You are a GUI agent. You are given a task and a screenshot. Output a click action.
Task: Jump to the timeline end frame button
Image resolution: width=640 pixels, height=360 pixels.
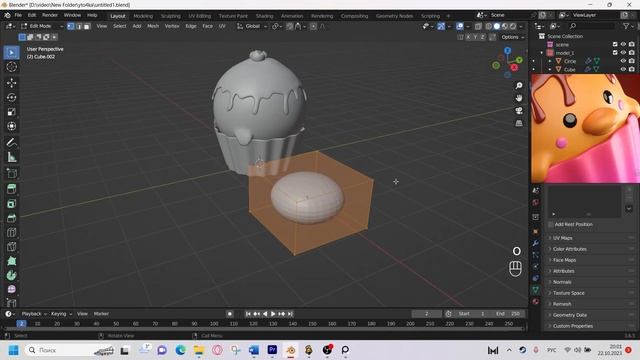coord(290,314)
